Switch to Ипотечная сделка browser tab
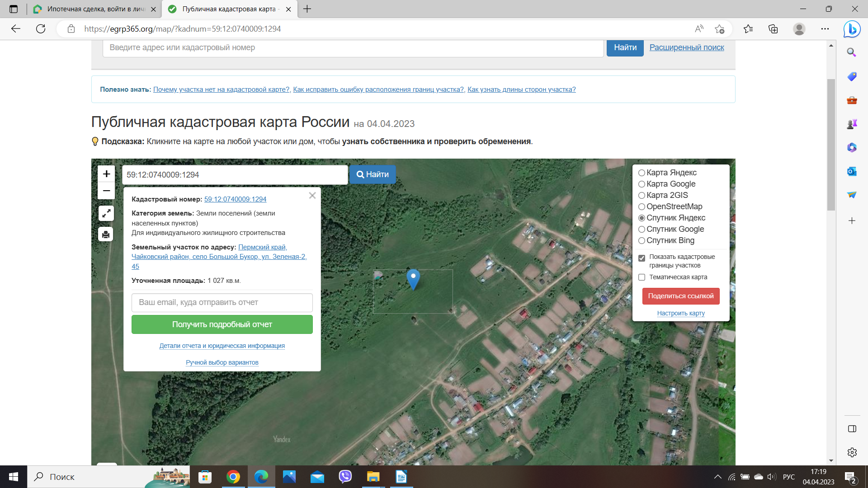The height and width of the screenshot is (488, 868). pos(95,9)
